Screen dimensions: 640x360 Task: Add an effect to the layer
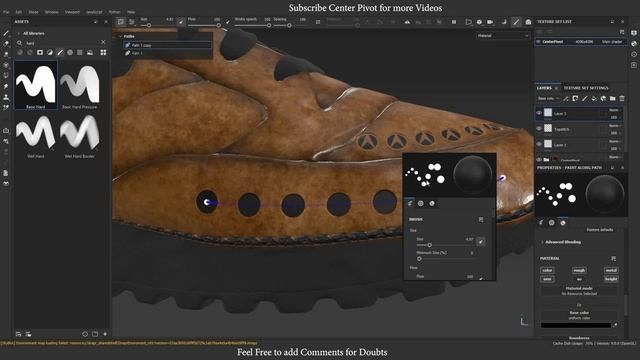pos(566,98)
